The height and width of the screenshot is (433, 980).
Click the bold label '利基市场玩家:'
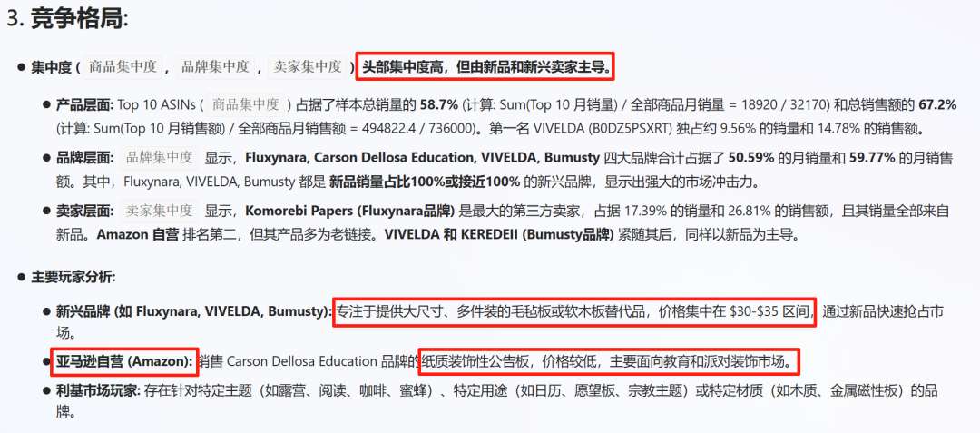(x=99, y=392)
